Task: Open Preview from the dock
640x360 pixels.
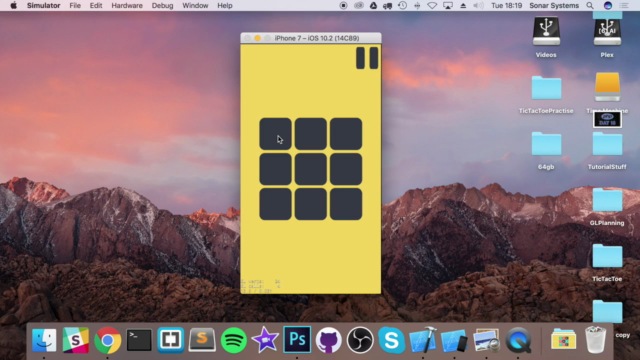Action: [x=486, y=340]
